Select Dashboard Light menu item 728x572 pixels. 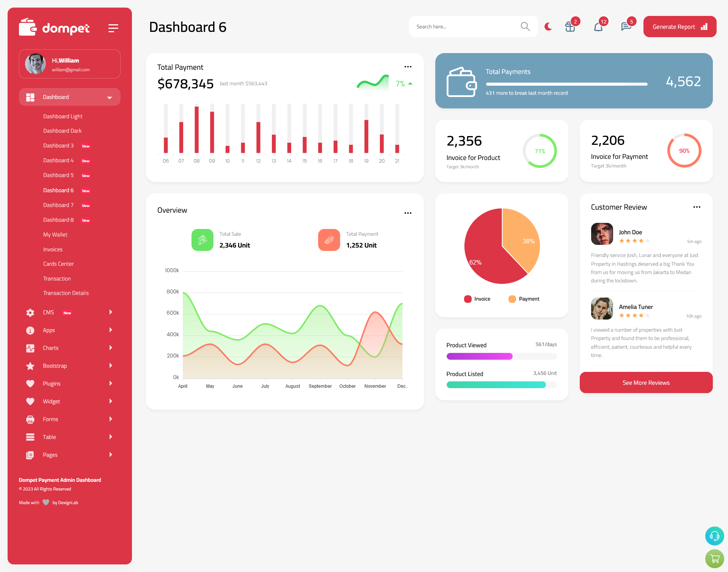pyautogui.click(x=63, y=116)
